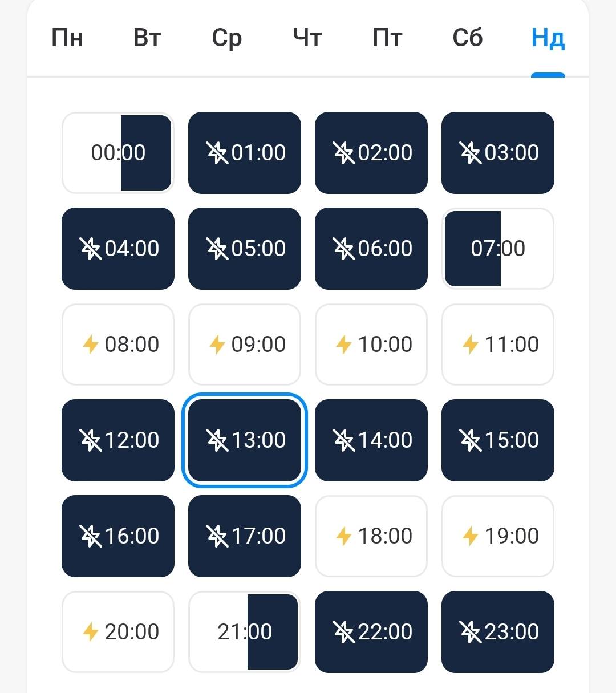Click the no-power icon on 03:00
The image size is (616, 693).
pos(470,153)
